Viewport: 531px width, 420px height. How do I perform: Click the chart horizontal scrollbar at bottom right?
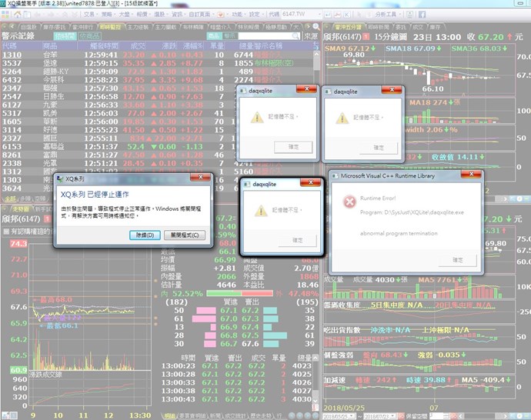click(x=483, y=416)
